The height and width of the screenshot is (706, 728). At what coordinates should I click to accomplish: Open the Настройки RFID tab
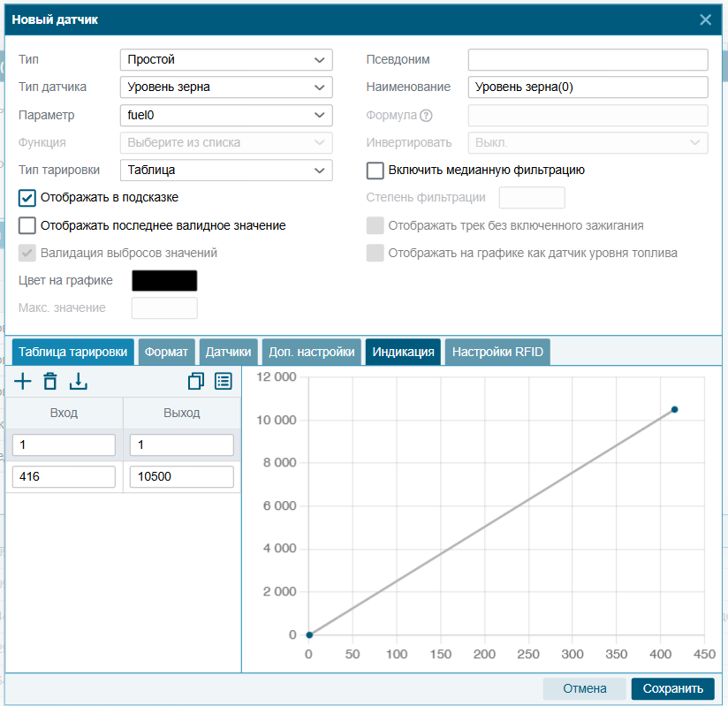click(497, 352)
